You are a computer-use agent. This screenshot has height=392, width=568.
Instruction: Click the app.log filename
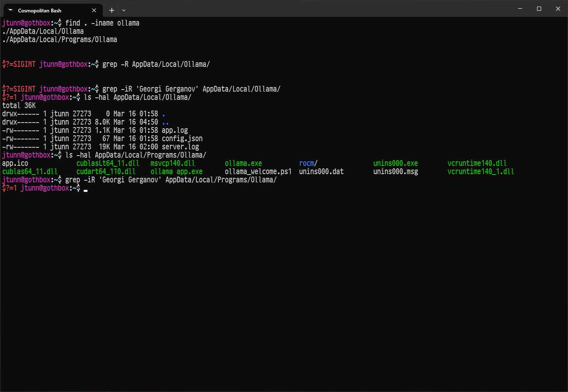pos(174,130)
